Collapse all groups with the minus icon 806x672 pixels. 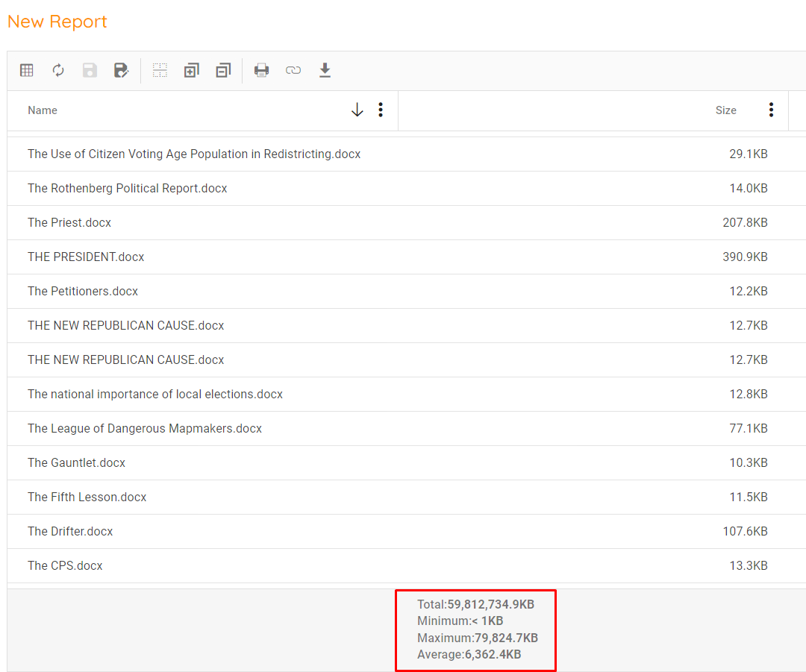tap(223, 71)
